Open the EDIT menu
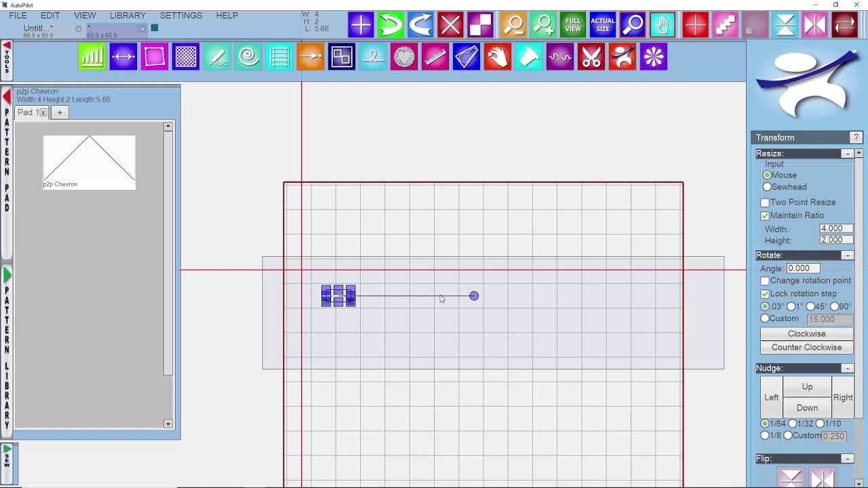This screenshot has height=488, width=868. tap(50, 15)
